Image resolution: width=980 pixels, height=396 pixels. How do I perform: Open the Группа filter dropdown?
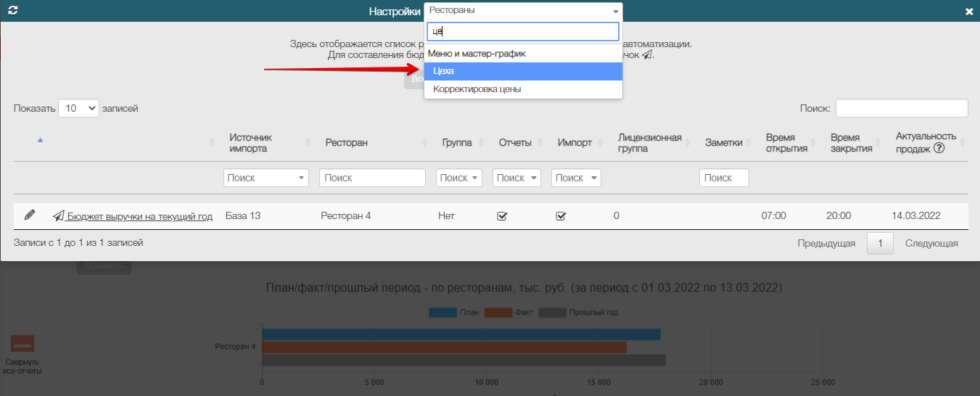[459, 178]
